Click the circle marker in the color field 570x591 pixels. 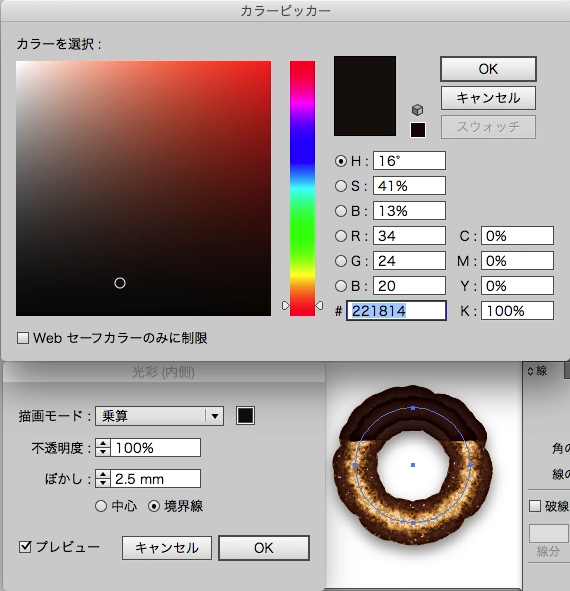[120, 283]
